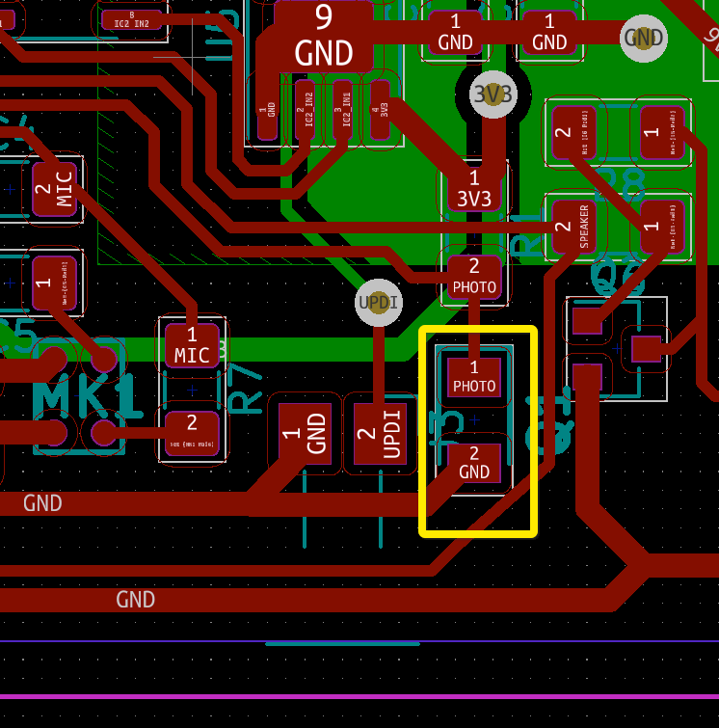719x728 pixels.
Task: Select the 3V3 test point via
Action: pyautogui.click(x=493, y=94)
